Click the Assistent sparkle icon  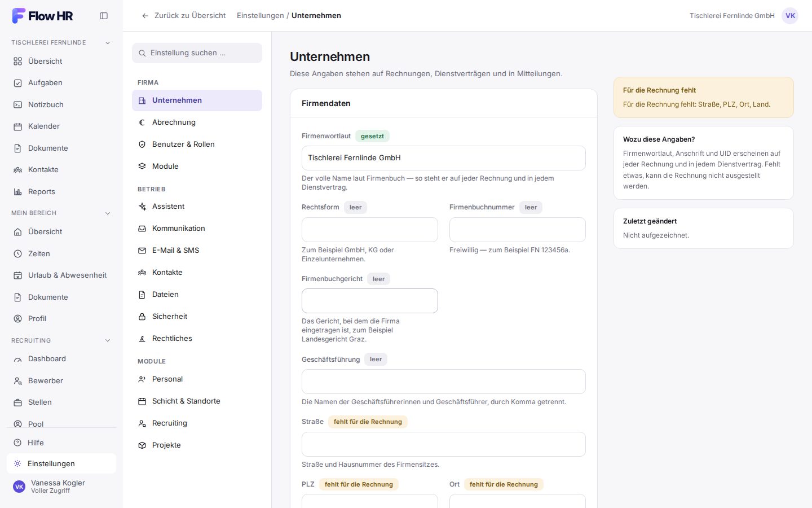142,207
